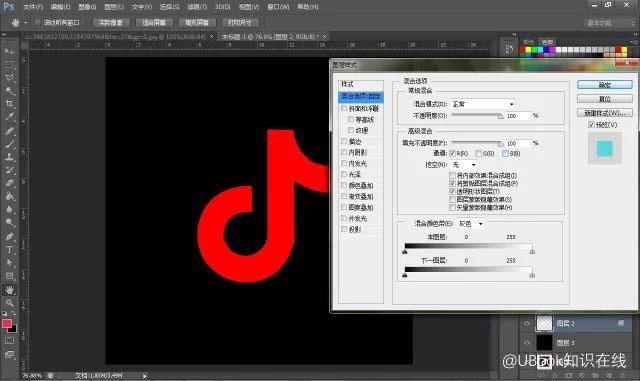Viewport: 640px width, 381px height.
Task: Select the Rectangular Marquee tool
Action: (x=9, y=65)
